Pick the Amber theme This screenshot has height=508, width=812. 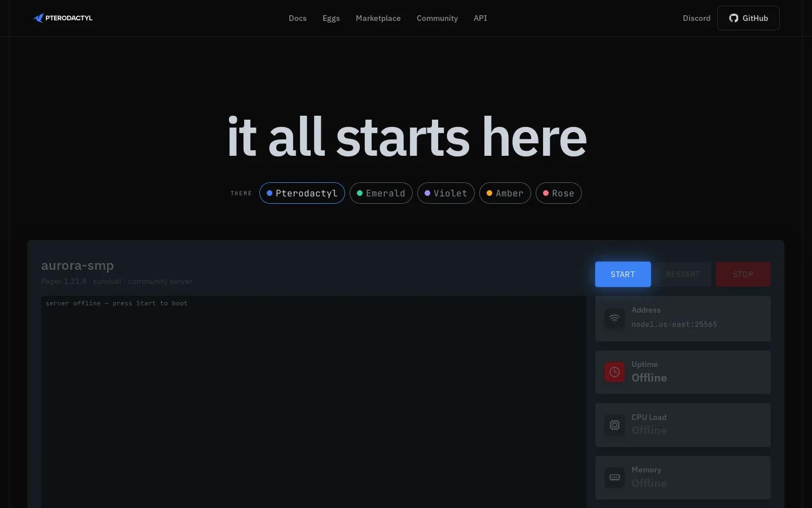pos(505,193)
